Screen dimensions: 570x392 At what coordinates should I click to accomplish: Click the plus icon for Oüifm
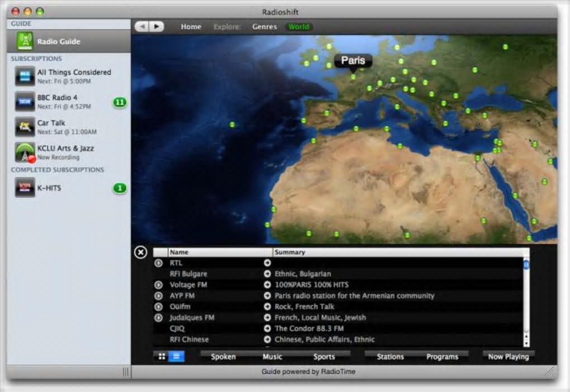pos(267,307)
